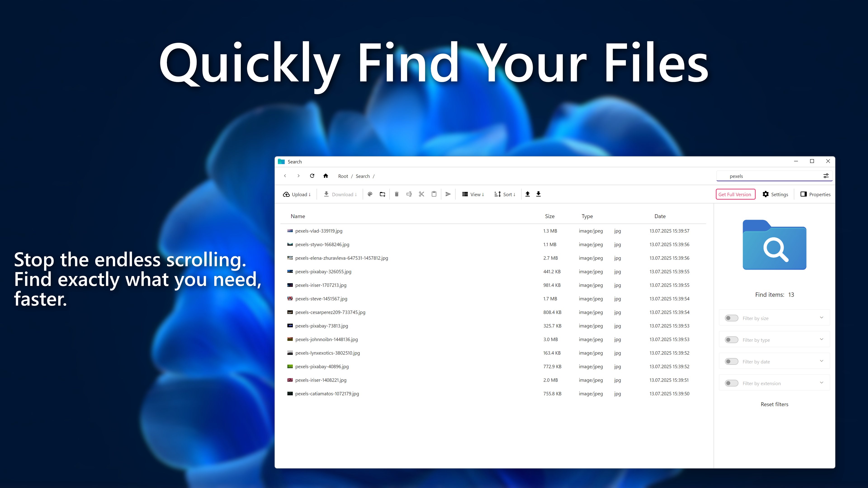Select file pexels-vlad-339119.jpg
Screen dimensions: 868x488
[493, 231]
